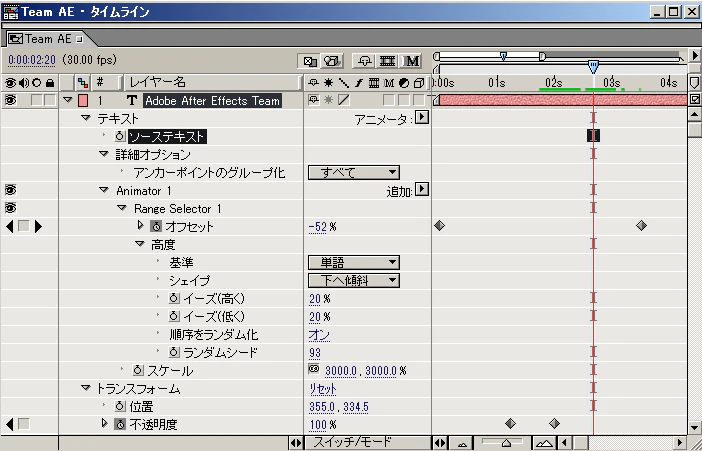Select the first 不透明度 keyframe diamond
The width and height of the screenshot is (702, 451).
point(510,423)
